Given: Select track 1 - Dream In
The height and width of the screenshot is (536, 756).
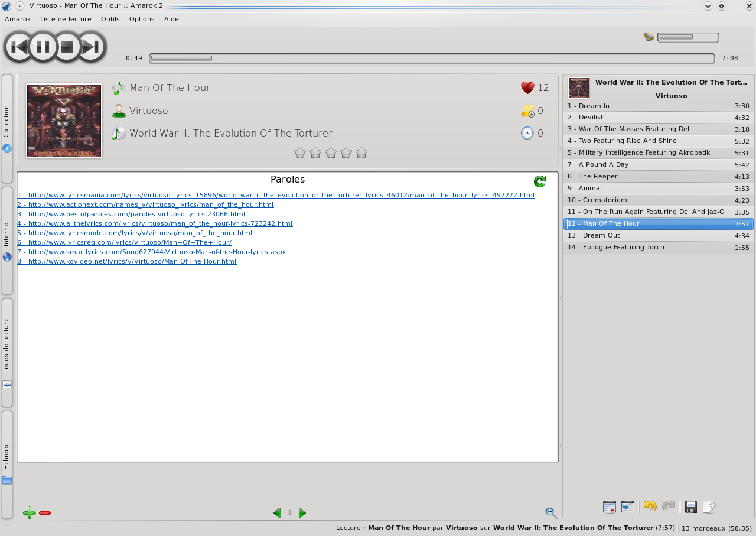Looking at the screenshot, I should point(658,106).
